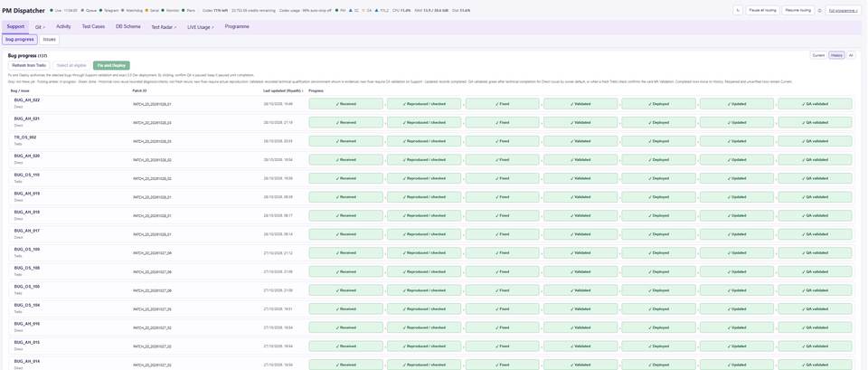Click the Queue status indicator
The image size is (868, 370).
pyautogui.click(x=90, y=11)
